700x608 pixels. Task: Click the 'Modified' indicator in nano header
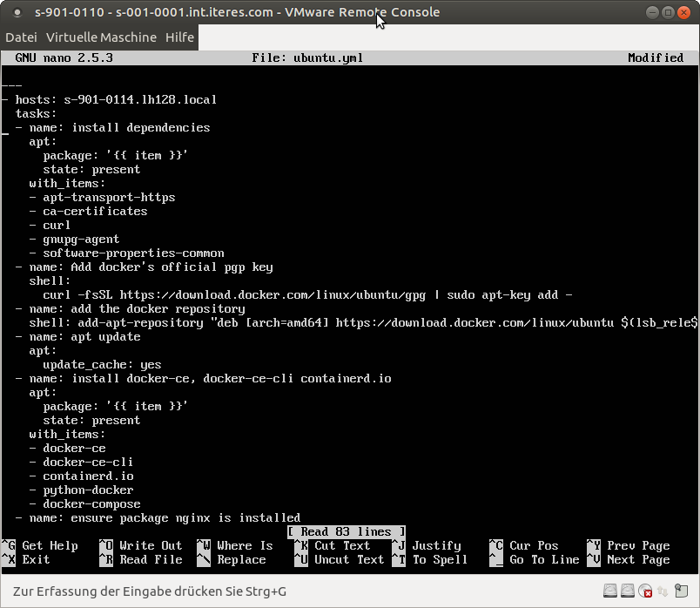pos(656,57)
